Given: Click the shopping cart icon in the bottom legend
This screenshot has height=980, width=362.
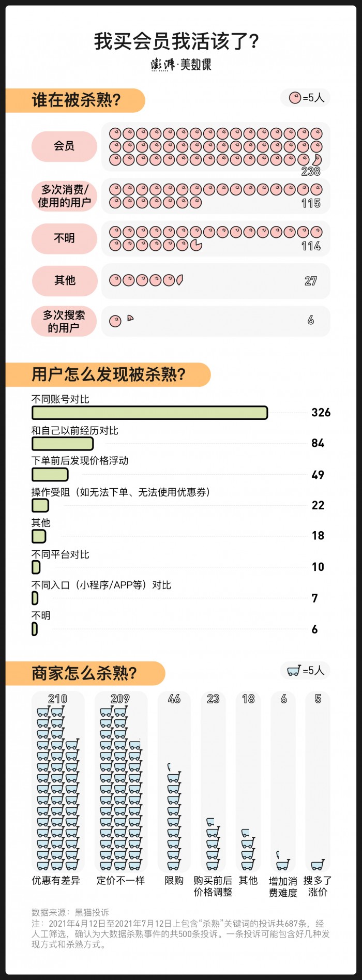Looking at the screenshot, I should [x=294, y=671].
